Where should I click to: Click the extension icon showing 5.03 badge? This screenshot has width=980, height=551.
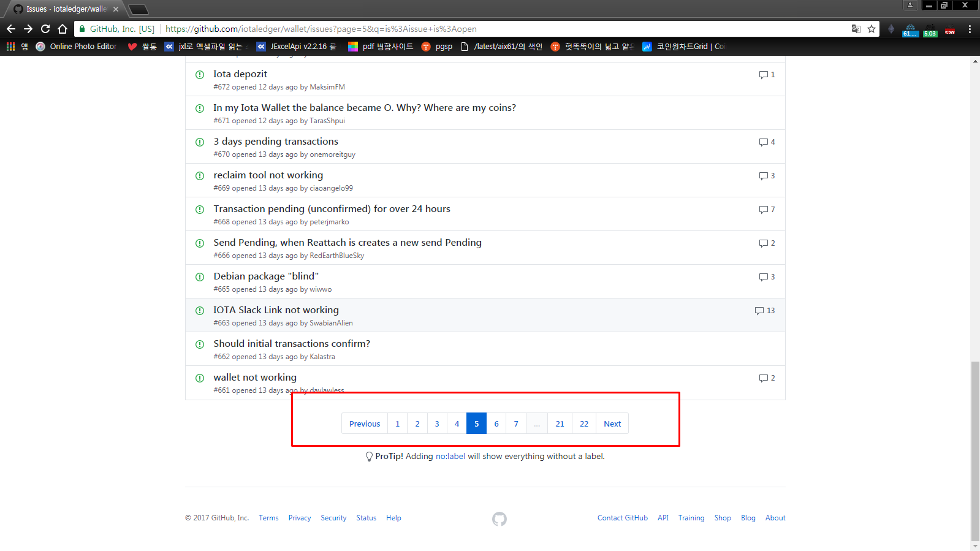click(x=930, y=29)
